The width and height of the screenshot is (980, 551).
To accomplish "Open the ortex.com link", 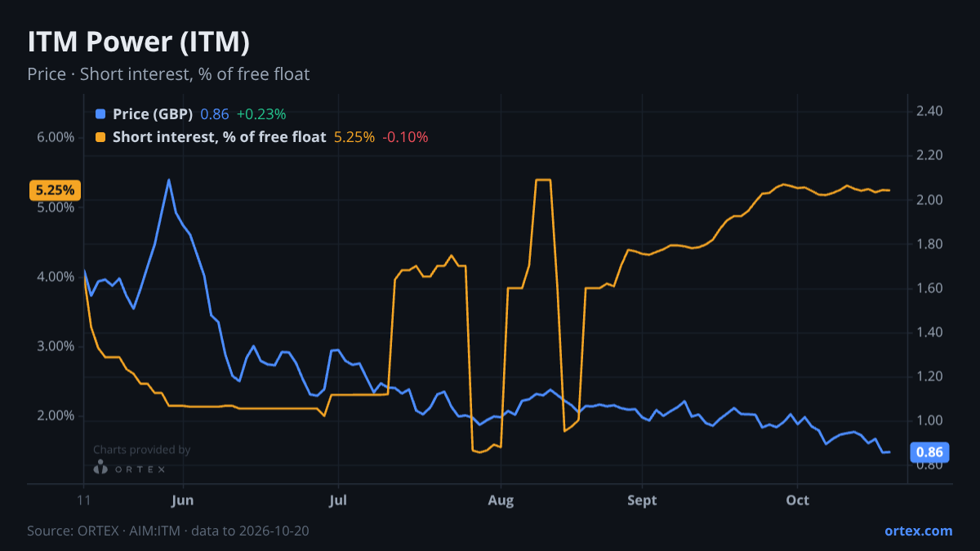I will tap(919, 531).
